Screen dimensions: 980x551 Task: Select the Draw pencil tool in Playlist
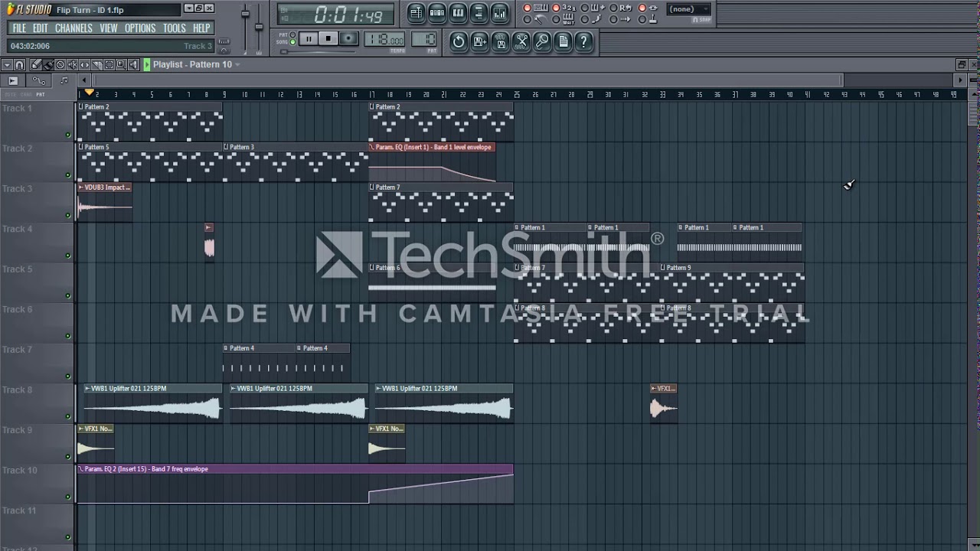point(36,64)
